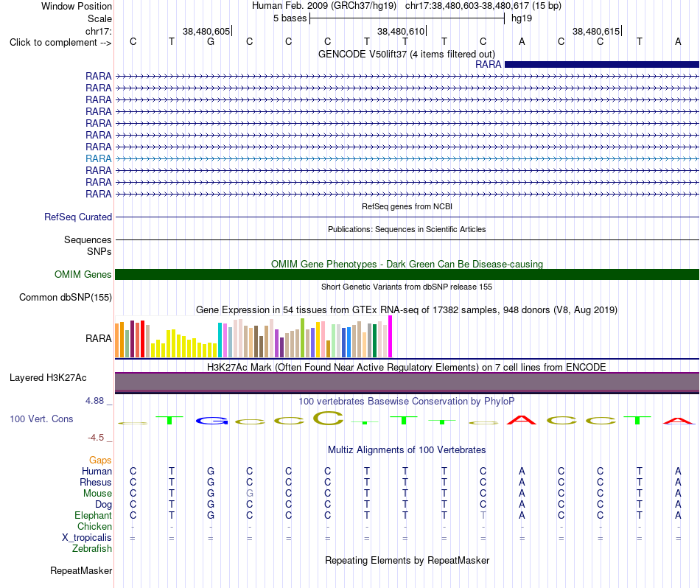Select the 'Rhesus' alignment row label

pyautogui.click(x=96, y=482)
